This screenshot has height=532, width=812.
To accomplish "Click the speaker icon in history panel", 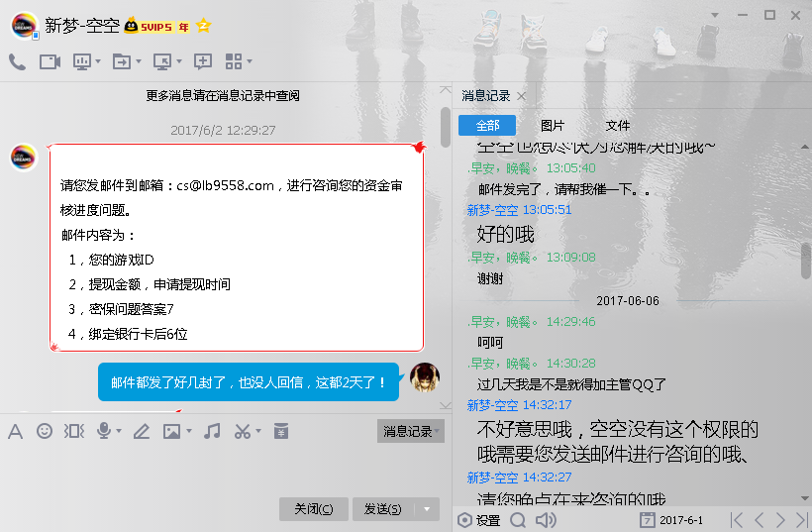I will [546, 520].
